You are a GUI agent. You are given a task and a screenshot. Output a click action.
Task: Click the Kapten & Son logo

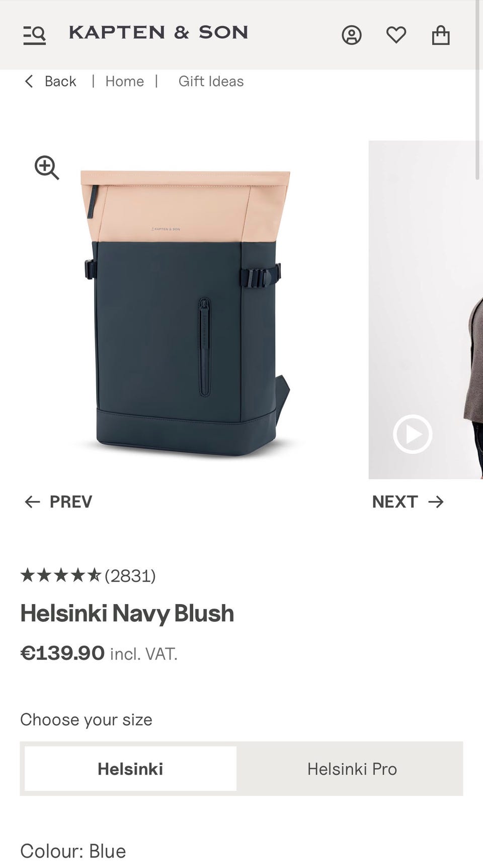click(158, 33)
